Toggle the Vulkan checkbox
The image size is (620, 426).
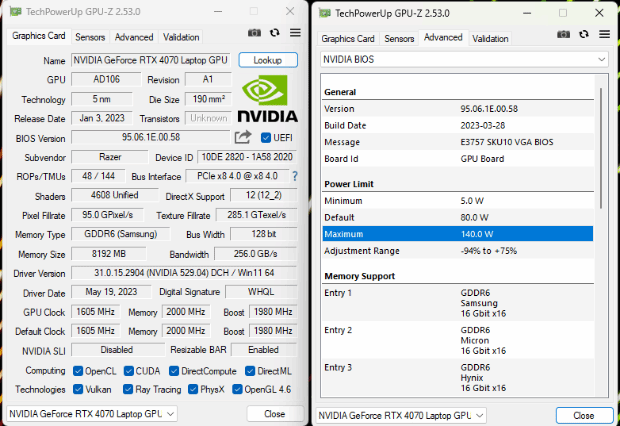coord(78,389)
